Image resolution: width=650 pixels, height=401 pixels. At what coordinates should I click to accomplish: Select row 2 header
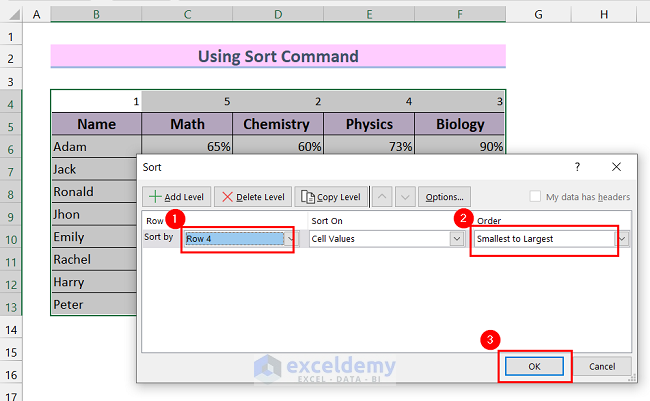click(11, 57)
